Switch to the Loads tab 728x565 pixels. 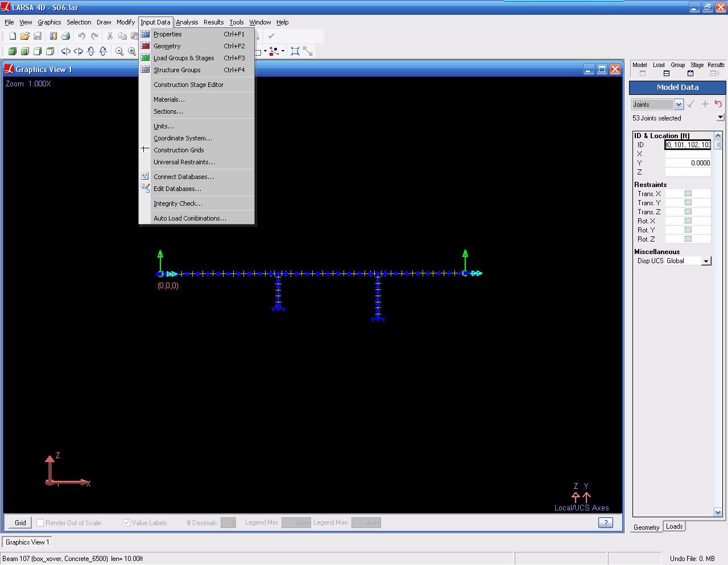click(675, 526)
